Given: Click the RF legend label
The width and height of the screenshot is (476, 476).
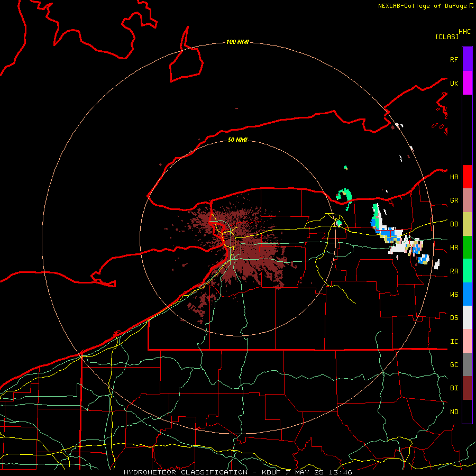Looking at the screenshot, I should 454,59.
